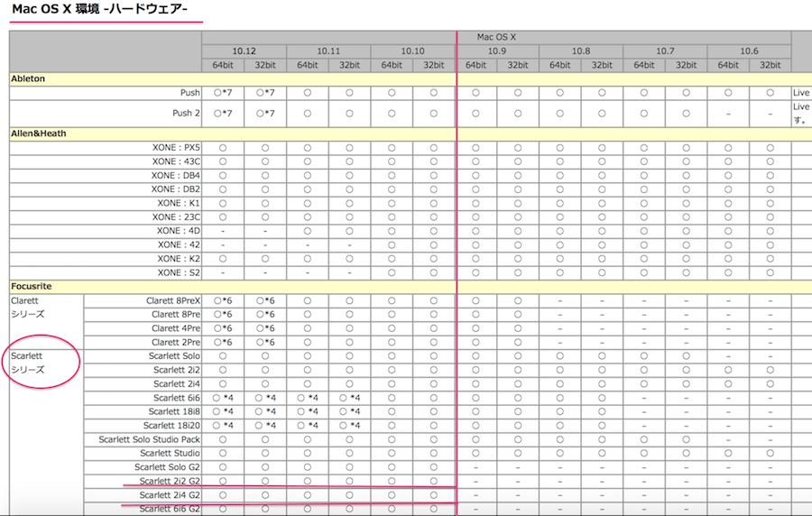Click the "Allen&Heath" section heading
The width and height of the screenshot is (812, 516).
(x=38, y=134)
